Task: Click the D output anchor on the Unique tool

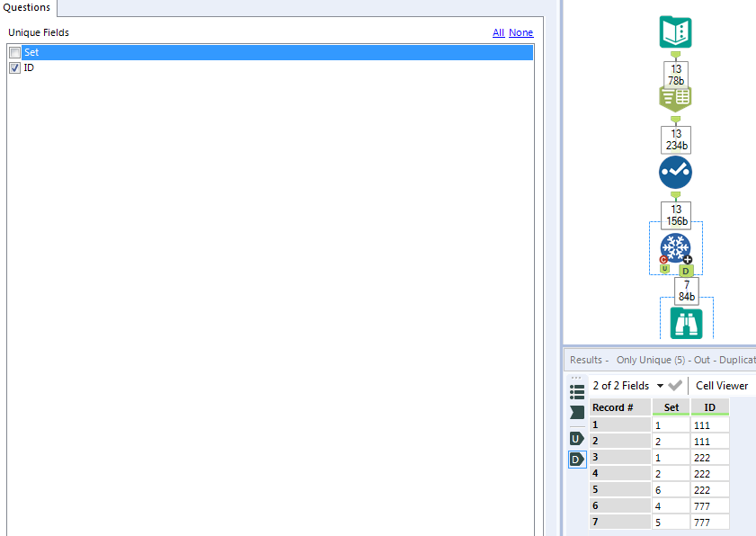Action: point(687,270)
